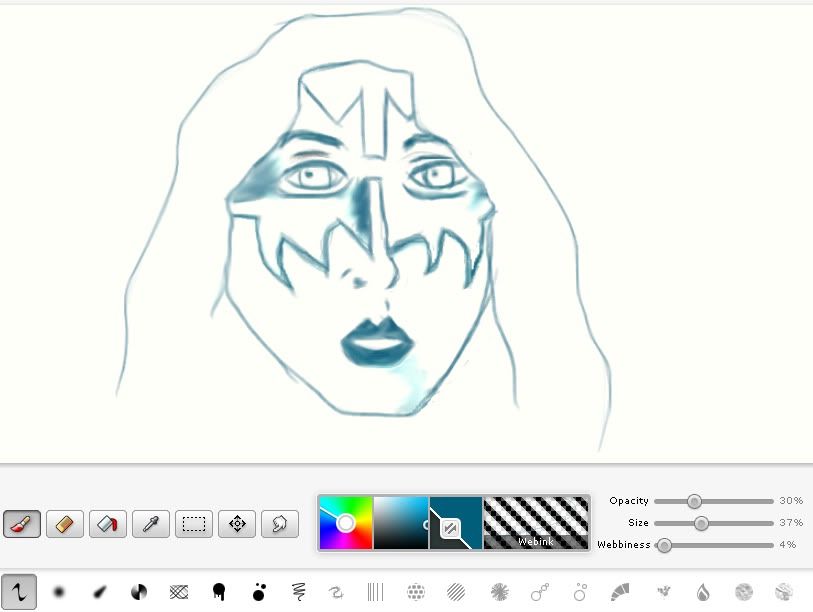Select the dashed rectangle marquee tool
Image resolution: width=813 pixels, height=612 pixels.
point(194,524)
